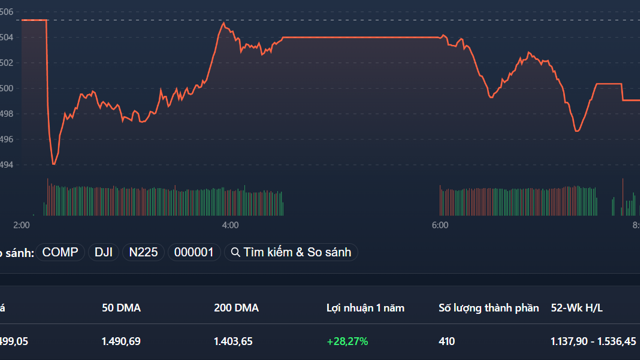Add 000001 index to comparison
The width and height of the screenshot is (640, 360).
(x=194, y=252)
